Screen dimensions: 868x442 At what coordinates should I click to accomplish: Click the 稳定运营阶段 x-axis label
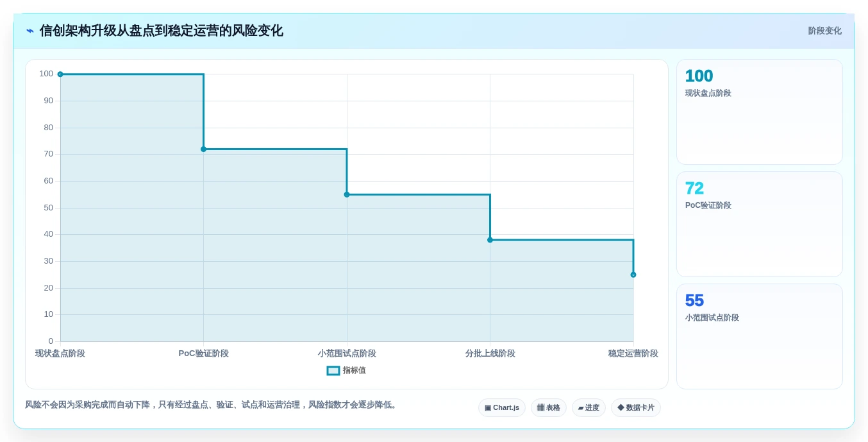click(633, 353)
